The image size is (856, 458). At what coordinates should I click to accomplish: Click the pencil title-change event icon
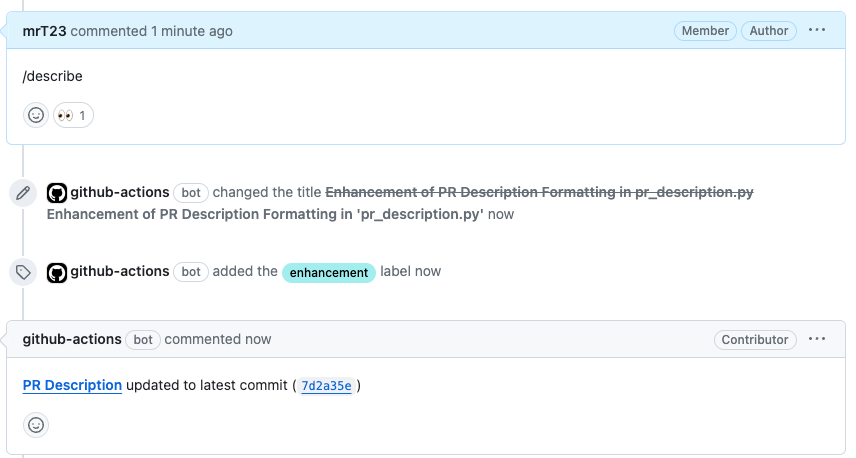[x=23, y=193]
